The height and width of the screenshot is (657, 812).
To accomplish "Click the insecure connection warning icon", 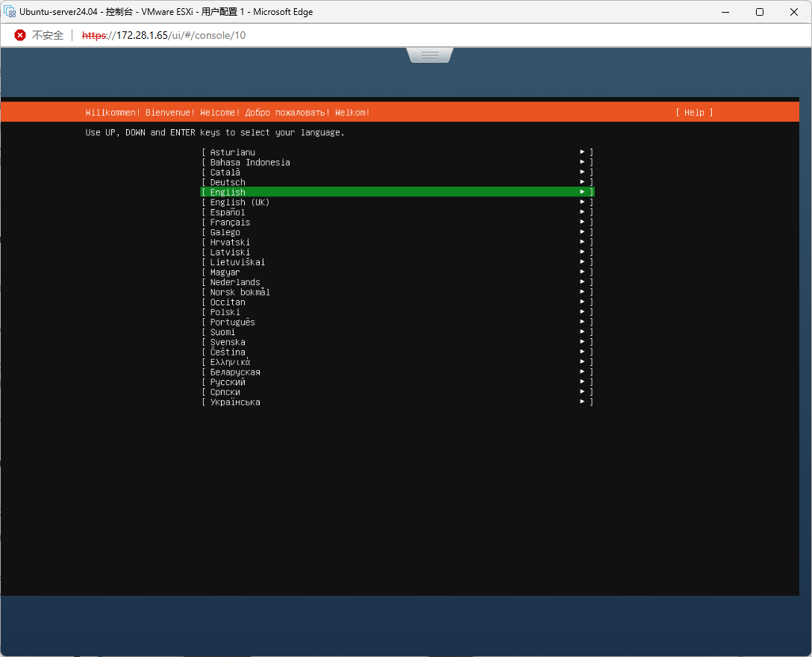I will tap(20, 35).
